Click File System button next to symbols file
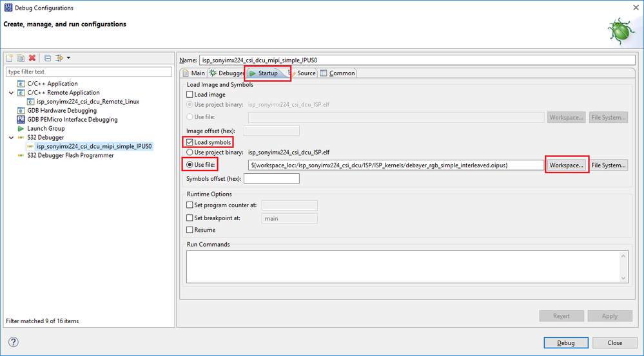The width and height of the screenshot is (644, 356). pyautogui.click(x=609, y=165)
